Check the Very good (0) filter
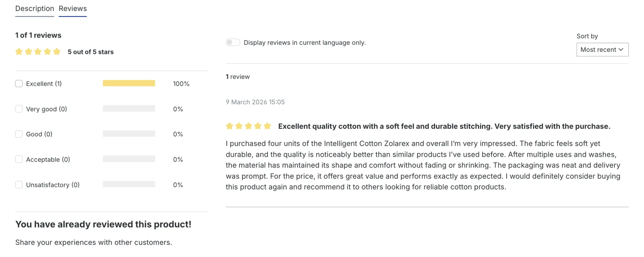This screenshot has width=644, height=257. [19, 109]
